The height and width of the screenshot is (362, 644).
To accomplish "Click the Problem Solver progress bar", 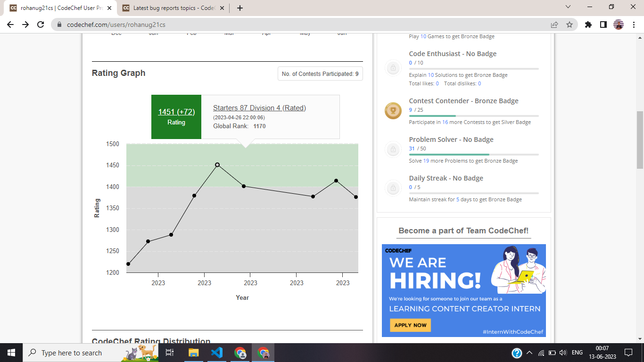I will coord(474,155).
